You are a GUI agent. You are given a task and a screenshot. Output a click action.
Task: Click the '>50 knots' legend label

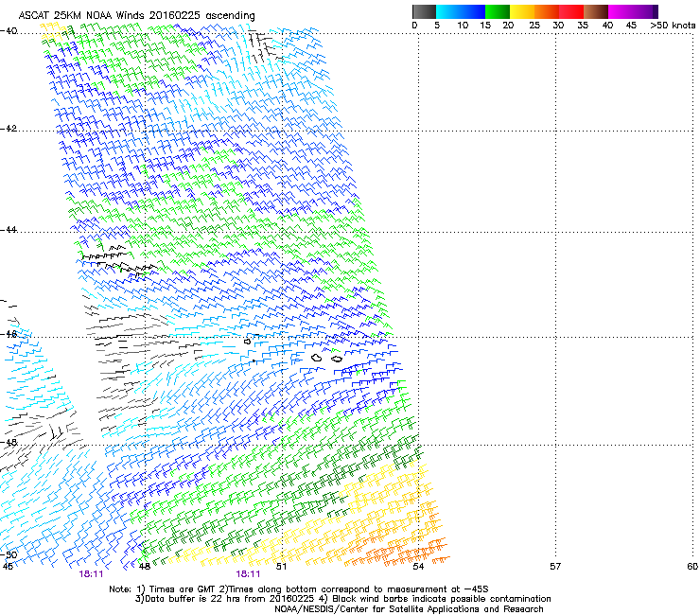(673, 25)
